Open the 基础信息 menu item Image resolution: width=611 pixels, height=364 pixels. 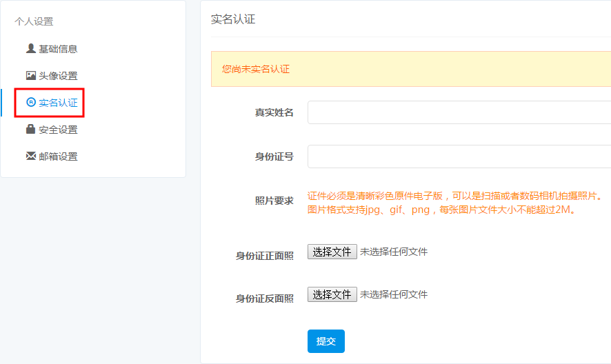click(x=58, y=49)
